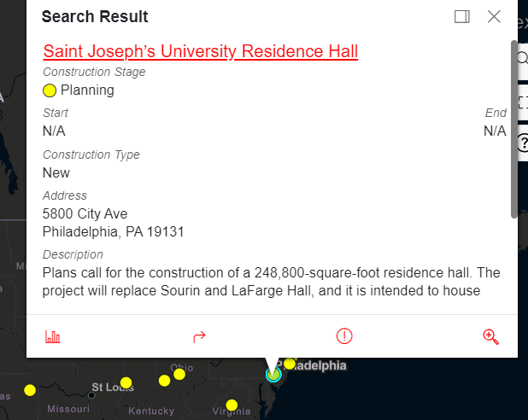Open the bar chart statistics icon
528x420 pixels.
tap(53, 336)
